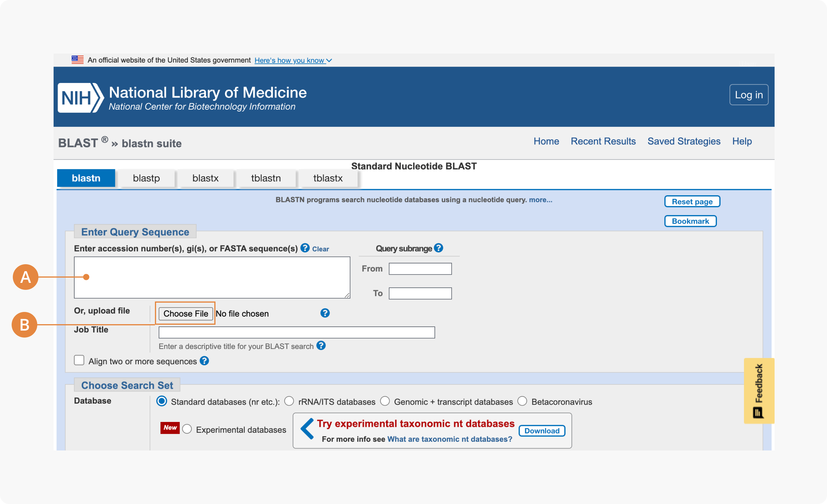The width and height of the screenshot is (827, 504).
Task: Click help icon for Align two sequences
Action: [x=204, y=361]
